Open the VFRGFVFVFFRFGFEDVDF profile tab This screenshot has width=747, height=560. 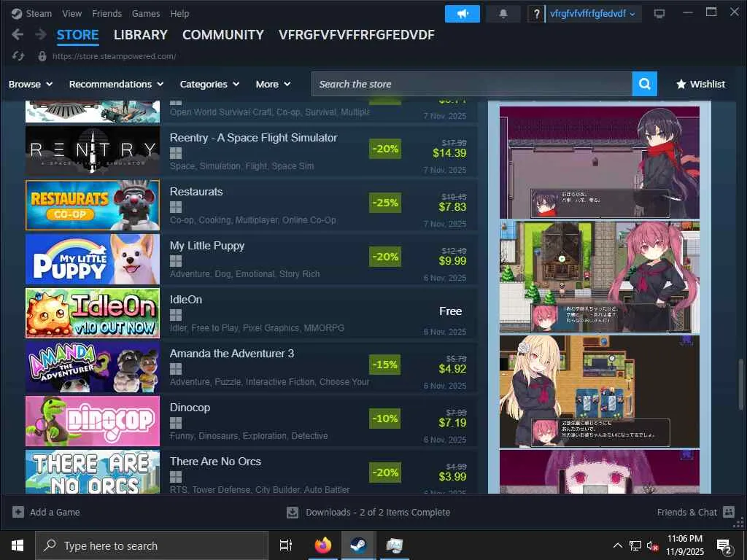(356, 35)
